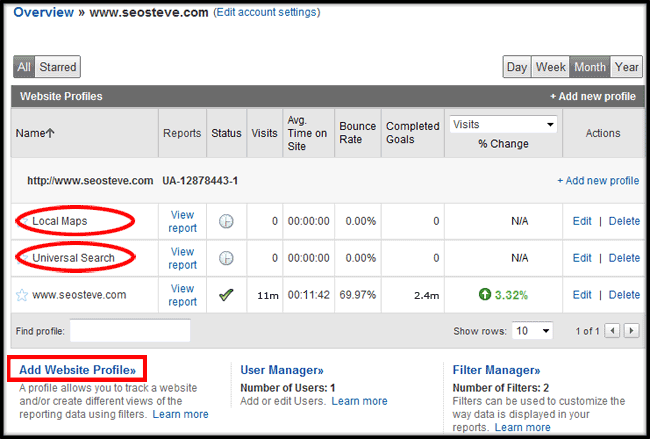The image size is (650, 439).
Task: Edit the Universal Search profile
Action: point(582,258)
